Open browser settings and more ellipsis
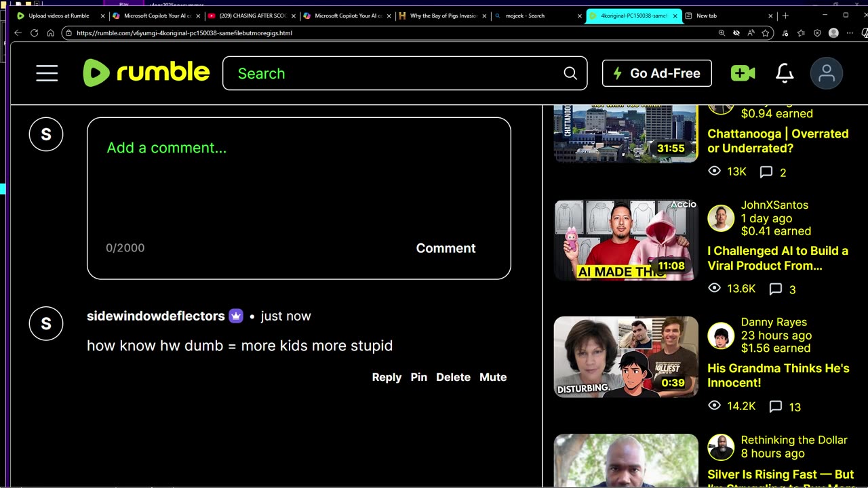The image size is (868, 488). [x=850, y=33]
